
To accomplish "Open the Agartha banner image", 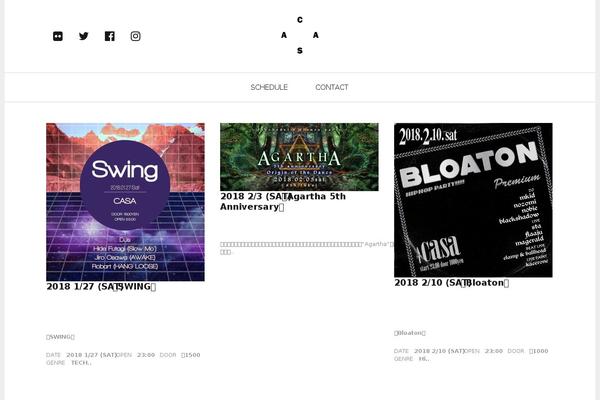I will click(299, 157).
